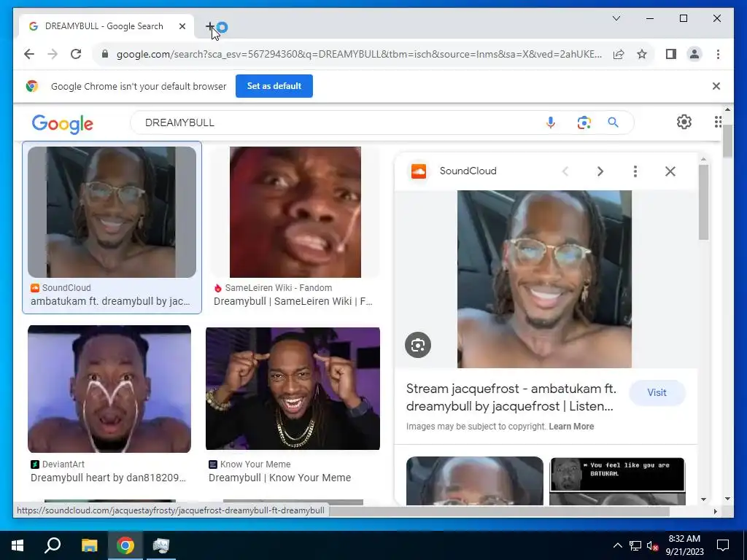Open the related image below the preview title

coord(474,481)
